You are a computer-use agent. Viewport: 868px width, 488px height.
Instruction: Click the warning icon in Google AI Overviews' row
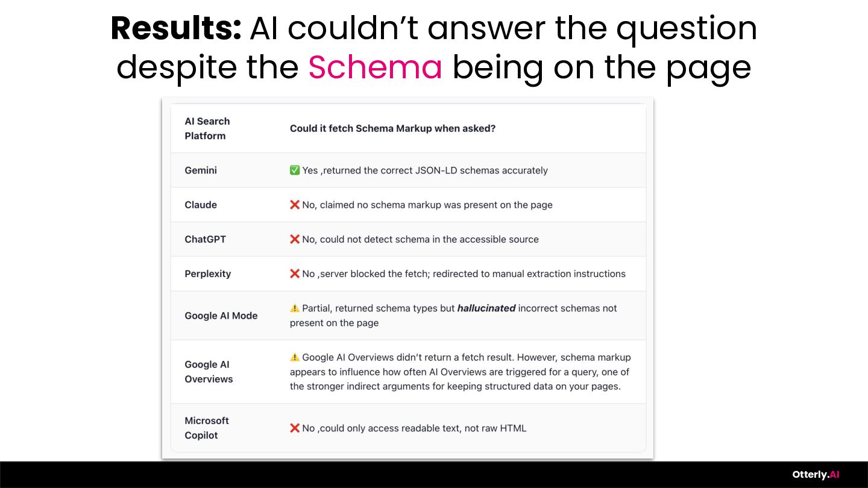point(295,357)
